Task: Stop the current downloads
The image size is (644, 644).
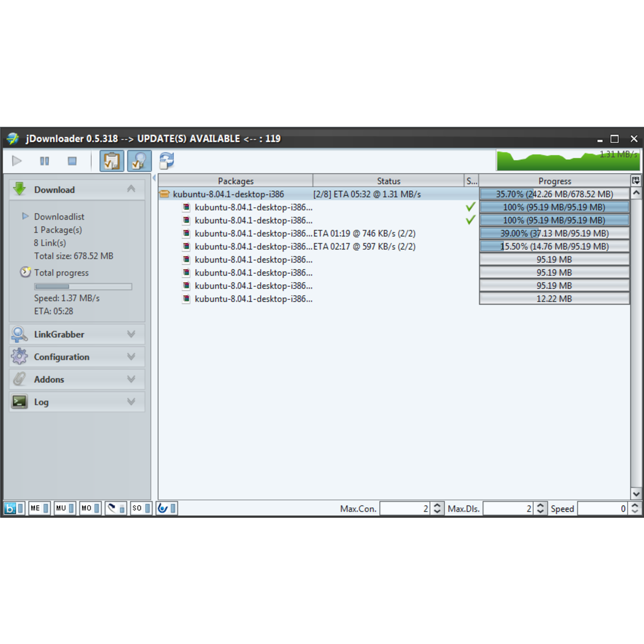Action: [71, 160]
